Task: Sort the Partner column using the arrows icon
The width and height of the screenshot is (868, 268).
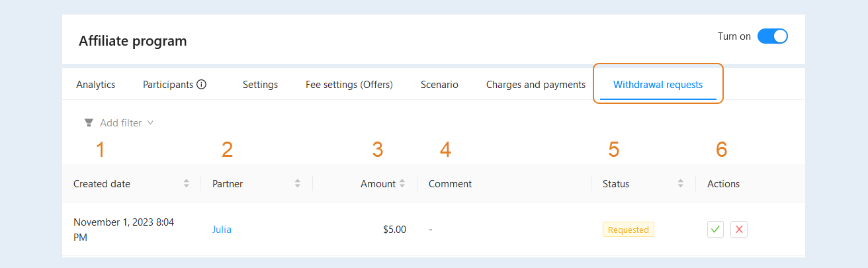Action: [x=298, y=184]
